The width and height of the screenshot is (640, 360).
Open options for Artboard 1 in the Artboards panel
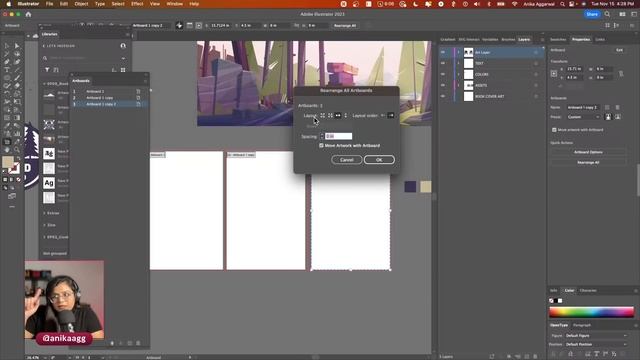[138, 91]
